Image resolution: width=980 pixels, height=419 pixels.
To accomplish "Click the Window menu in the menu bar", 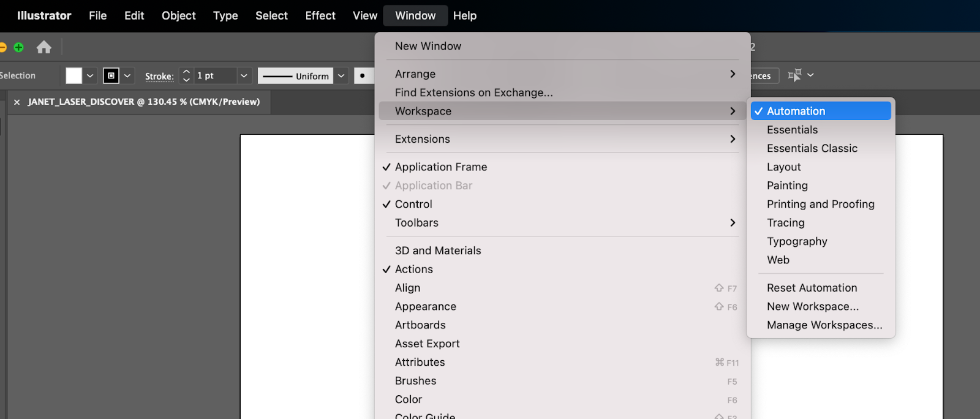I will point(415,15).
